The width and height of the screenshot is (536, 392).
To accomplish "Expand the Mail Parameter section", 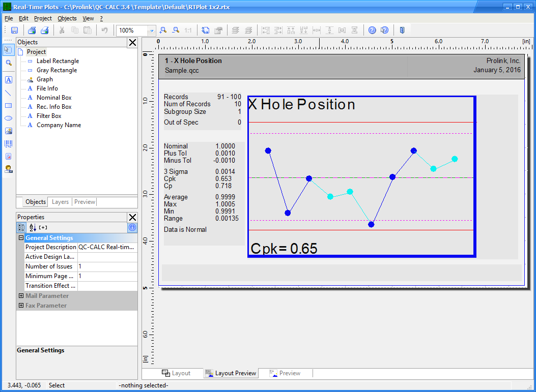I will pos(20,295).
